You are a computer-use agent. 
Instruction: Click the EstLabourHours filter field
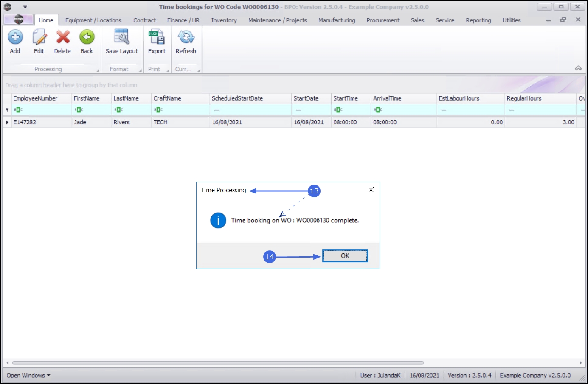[470, 109]
